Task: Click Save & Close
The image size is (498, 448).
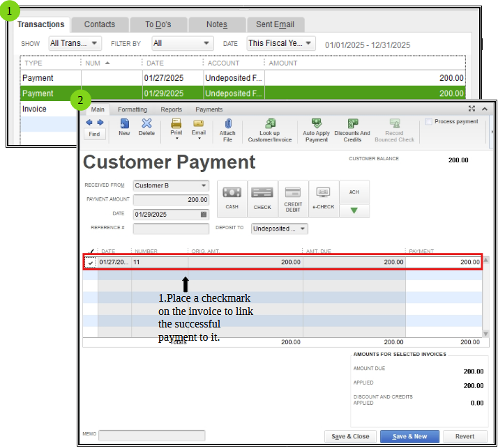Action: 350,436
